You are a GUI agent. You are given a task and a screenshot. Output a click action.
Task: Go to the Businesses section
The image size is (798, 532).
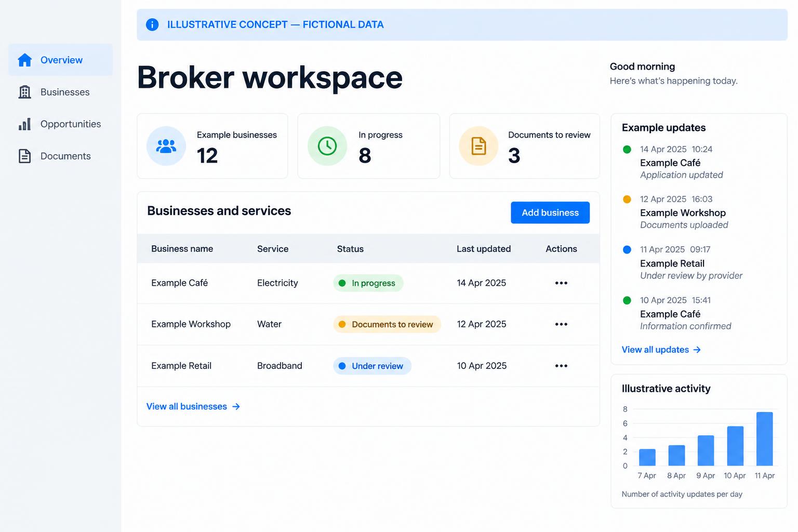[61, 92]
